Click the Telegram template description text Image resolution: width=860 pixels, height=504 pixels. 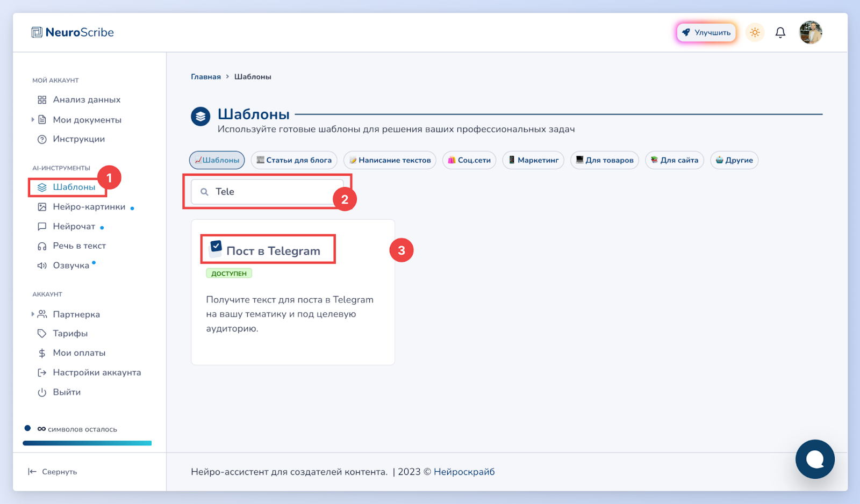[290, 314]
